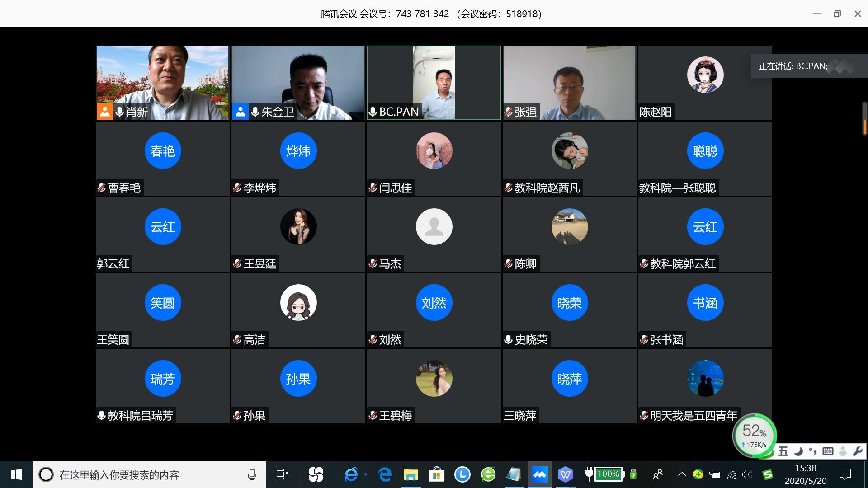Image resolution: width=868 pixels, height=488 pixels.
Task: Click the Windows search input box
Action: [x=149, y=475]
